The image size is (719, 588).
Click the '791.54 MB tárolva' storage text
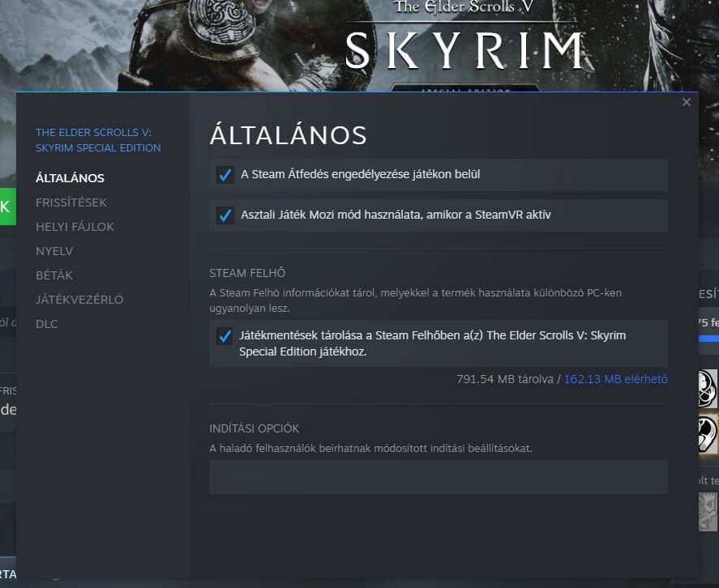click(x=505, y=379)
